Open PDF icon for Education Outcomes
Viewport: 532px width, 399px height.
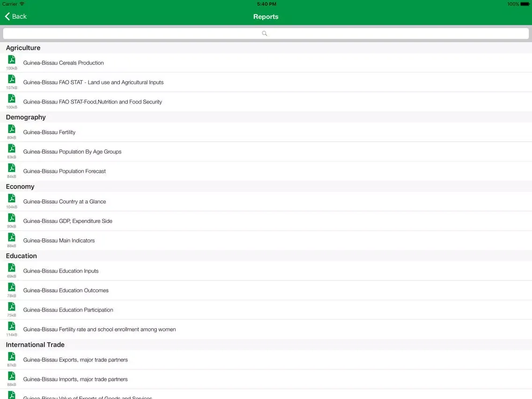coord(12,287)
